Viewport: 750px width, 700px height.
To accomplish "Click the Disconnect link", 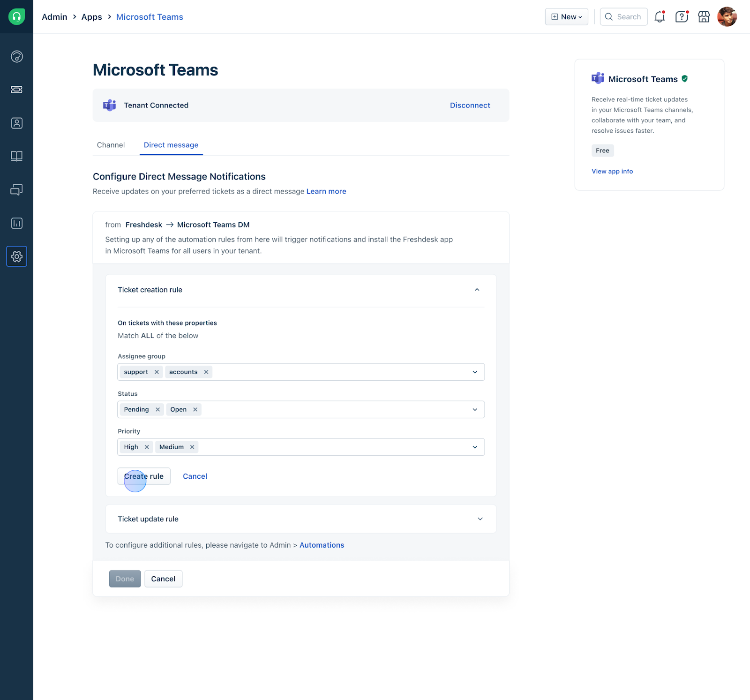I will tap(470, 105).
